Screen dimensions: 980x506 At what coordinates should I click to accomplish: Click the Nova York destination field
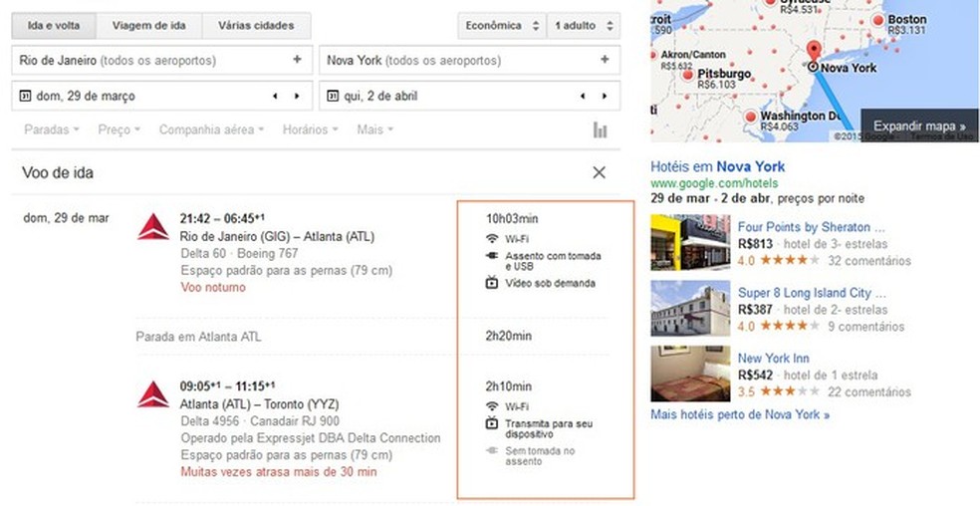(469, 60)
